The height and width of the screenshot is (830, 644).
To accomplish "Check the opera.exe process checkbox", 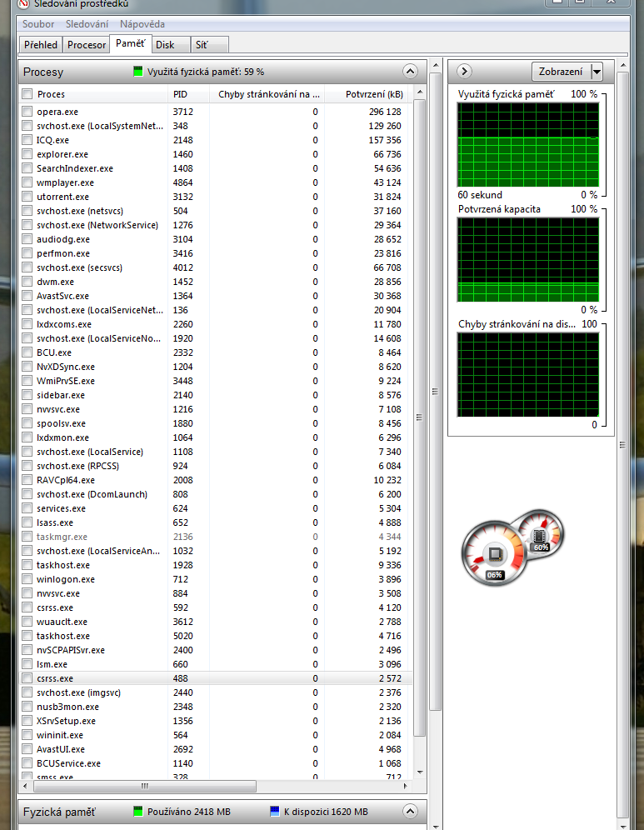I will tap(27, 112).
